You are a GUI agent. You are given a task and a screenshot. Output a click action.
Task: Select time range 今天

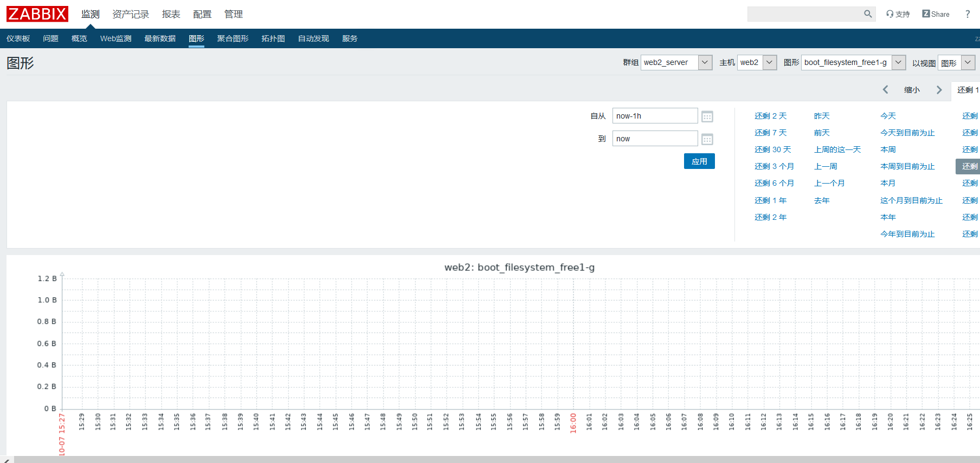click(x=888, y=116)
